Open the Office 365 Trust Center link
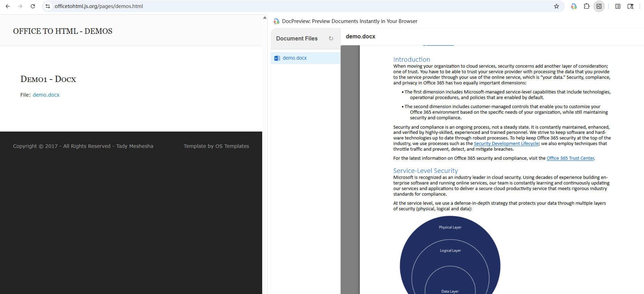The image size is (644, 294). pyautogui.click(x=570, y=158)
